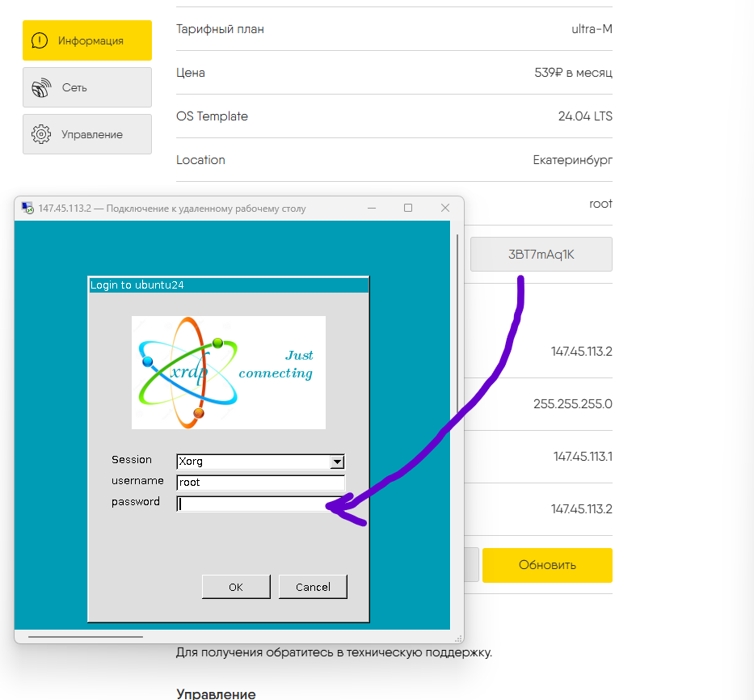This screenshot has height=700, width=754.
Task: Click the Цена row label
Action: click(x=191, y=73)
